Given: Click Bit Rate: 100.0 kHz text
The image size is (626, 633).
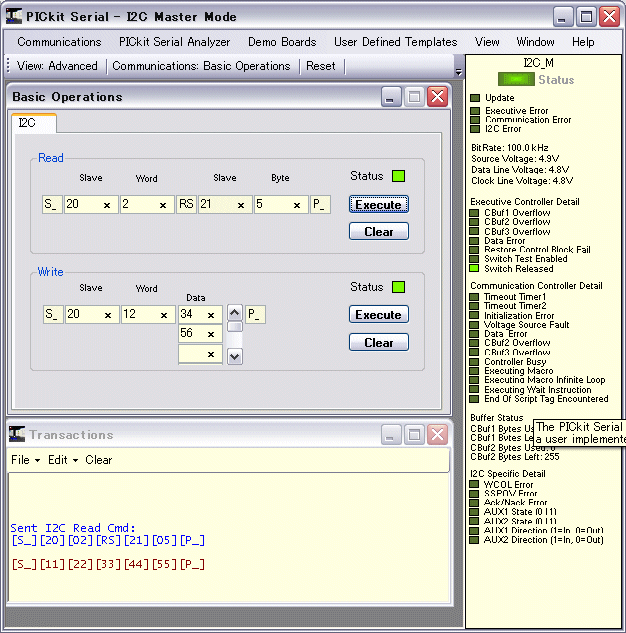Looking at the screenshot, I should [x=510, y=148].
